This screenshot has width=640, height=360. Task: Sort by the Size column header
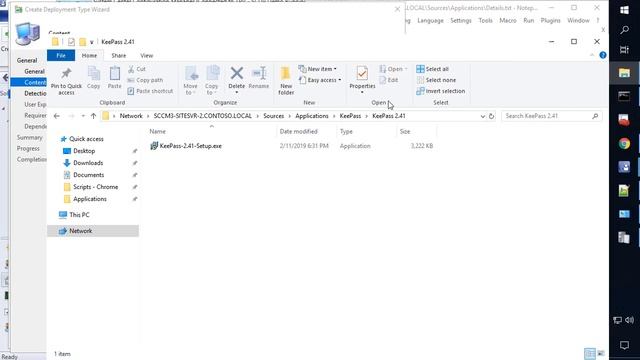(405, 131)
